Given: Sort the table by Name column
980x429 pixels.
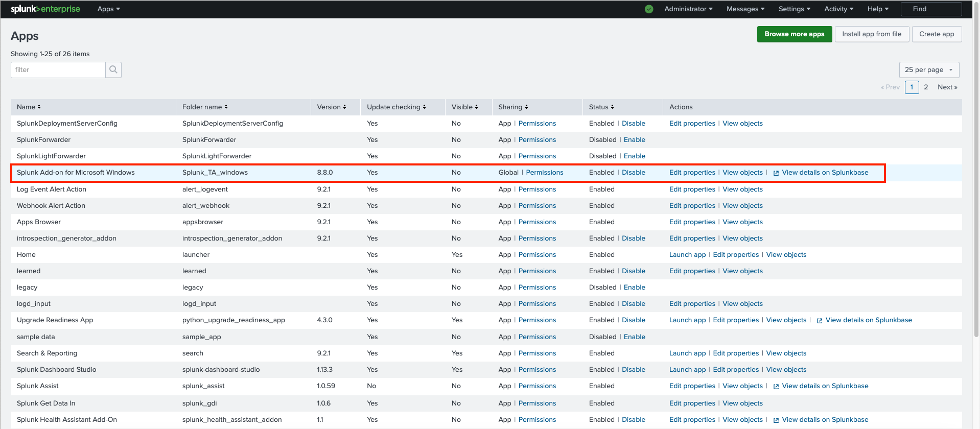Looking at the screenshot, I should coord(29,107).
